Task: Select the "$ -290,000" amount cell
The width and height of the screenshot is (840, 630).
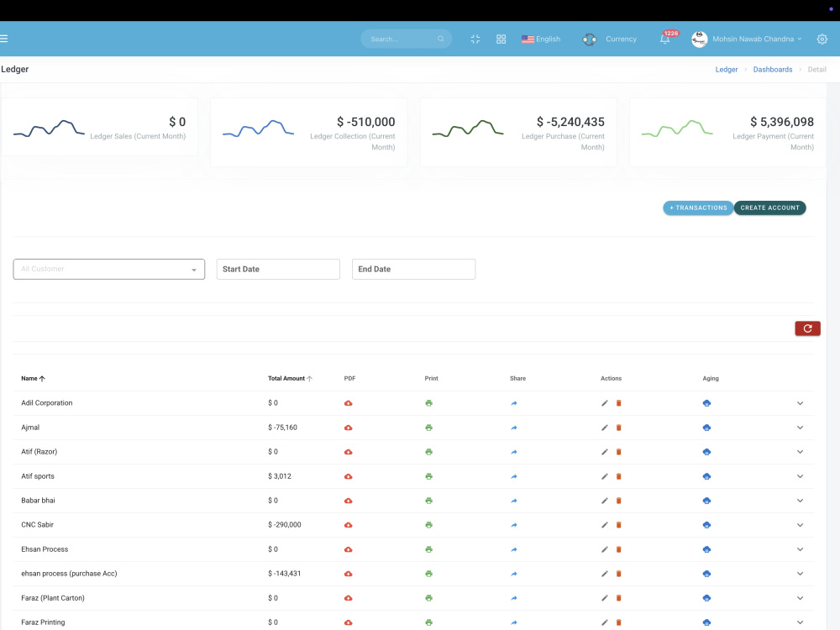Action: coord(285,525)
